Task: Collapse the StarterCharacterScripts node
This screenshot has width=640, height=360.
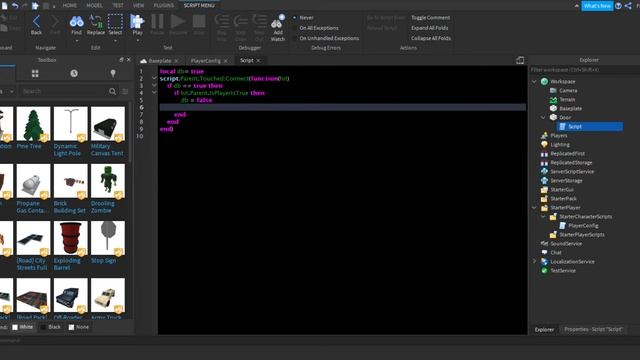Action: [x=543, y=217]
